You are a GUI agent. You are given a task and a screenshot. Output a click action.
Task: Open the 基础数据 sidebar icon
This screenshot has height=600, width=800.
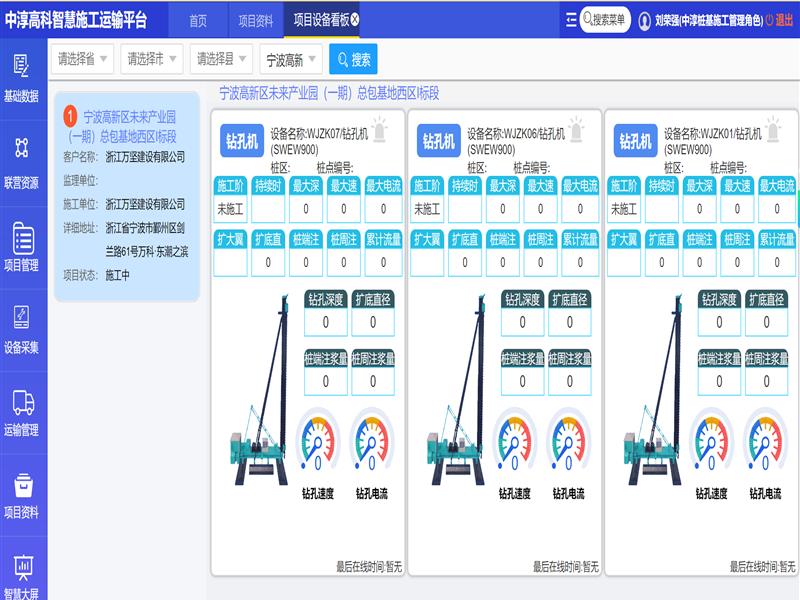21,78
